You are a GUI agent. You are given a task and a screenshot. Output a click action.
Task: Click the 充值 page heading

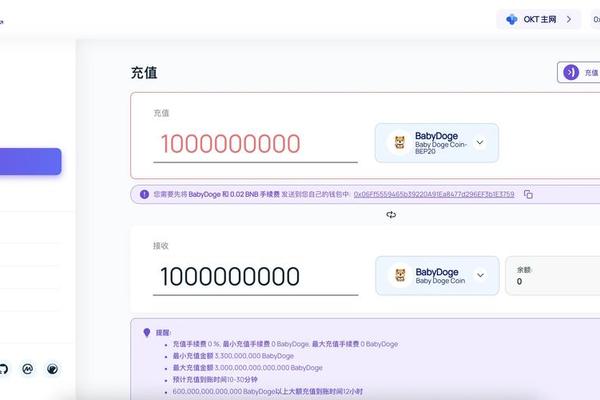click(144, 73)
